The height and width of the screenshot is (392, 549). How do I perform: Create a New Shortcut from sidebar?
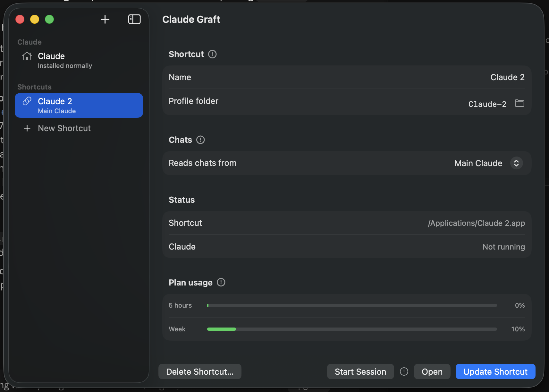pyautogui.click(x=79, y=128)
